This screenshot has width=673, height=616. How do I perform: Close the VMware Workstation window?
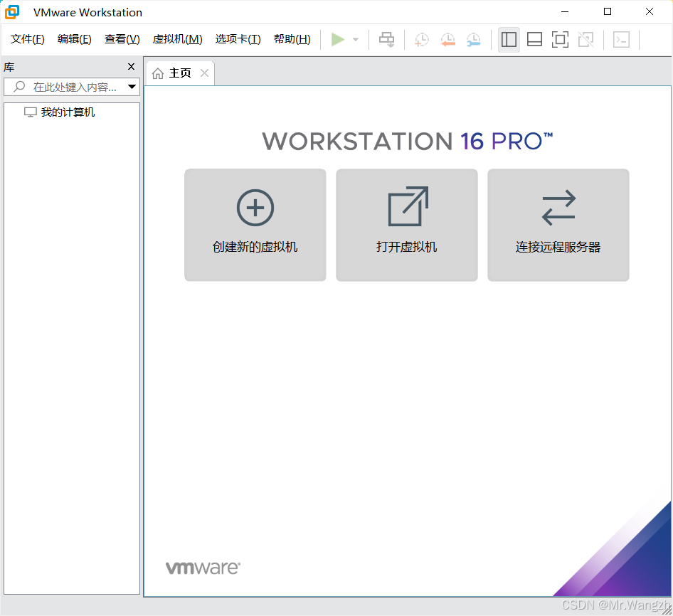pyautogui.click(x=650, y=12)
